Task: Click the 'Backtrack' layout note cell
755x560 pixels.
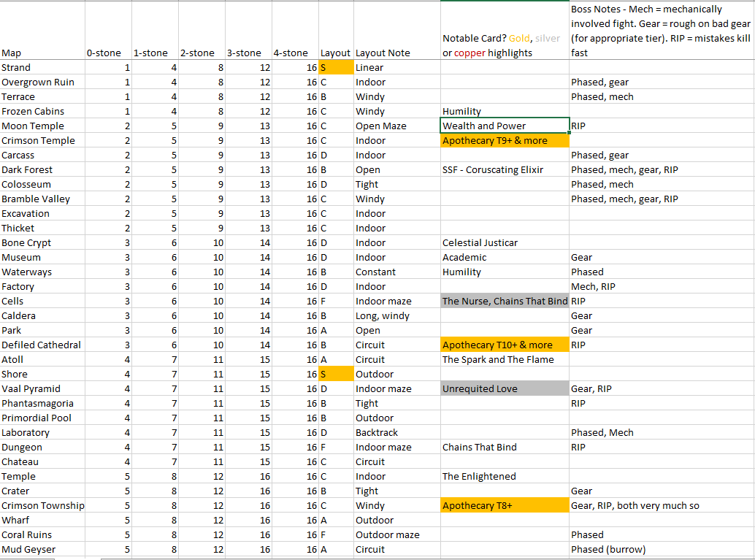Action: [396, 432]
